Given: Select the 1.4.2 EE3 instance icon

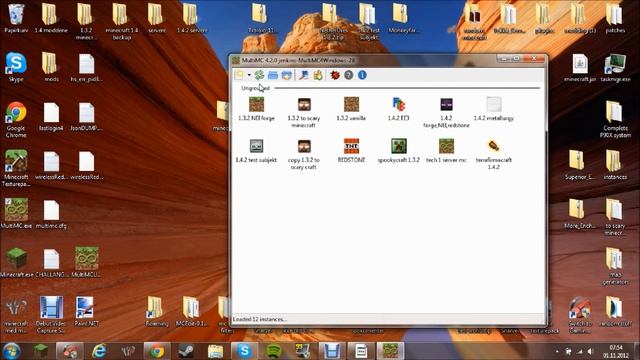Looking at the screenshot, I should click(398, 104).
